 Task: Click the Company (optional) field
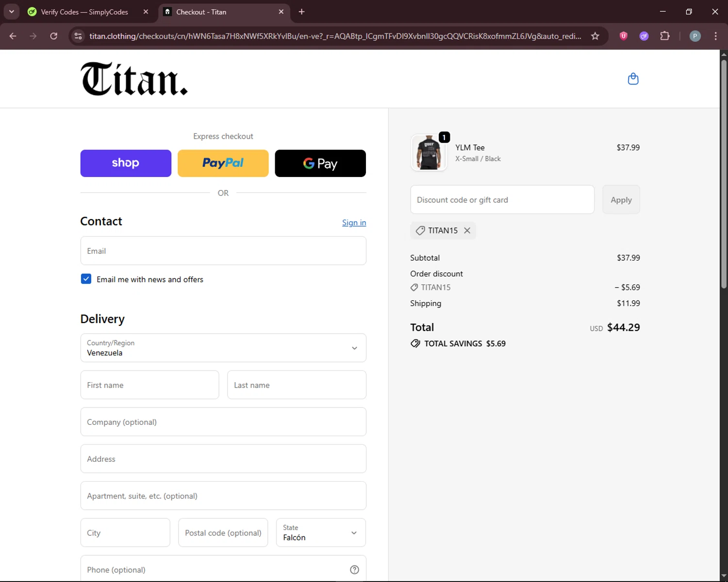223,421
